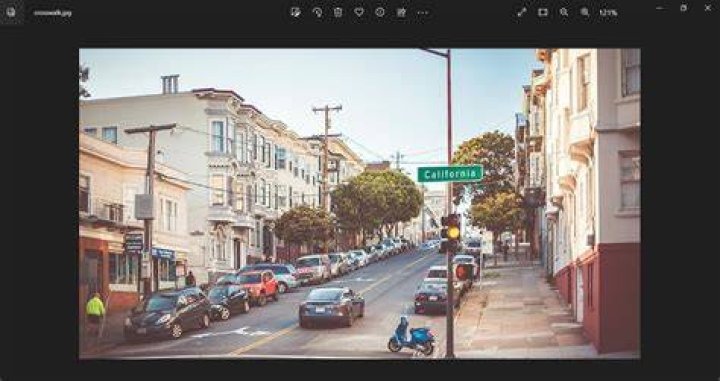The width and height of the screenshot is (720, 381).
Task: Click the displayed street photo
Action: (x=360, y=203)
